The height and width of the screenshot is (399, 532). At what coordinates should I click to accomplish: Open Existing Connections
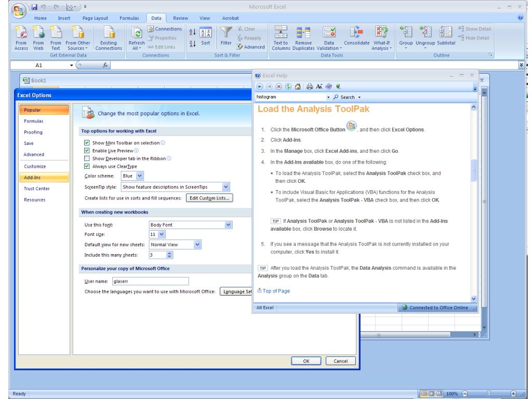point(109,38)
